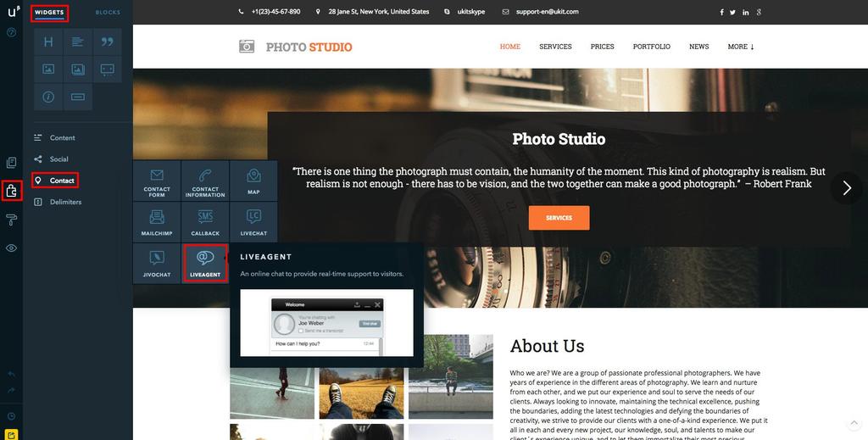The image size is (868, 440).
Task: Choose the MailChimp widget
Action: click(157, 222)
